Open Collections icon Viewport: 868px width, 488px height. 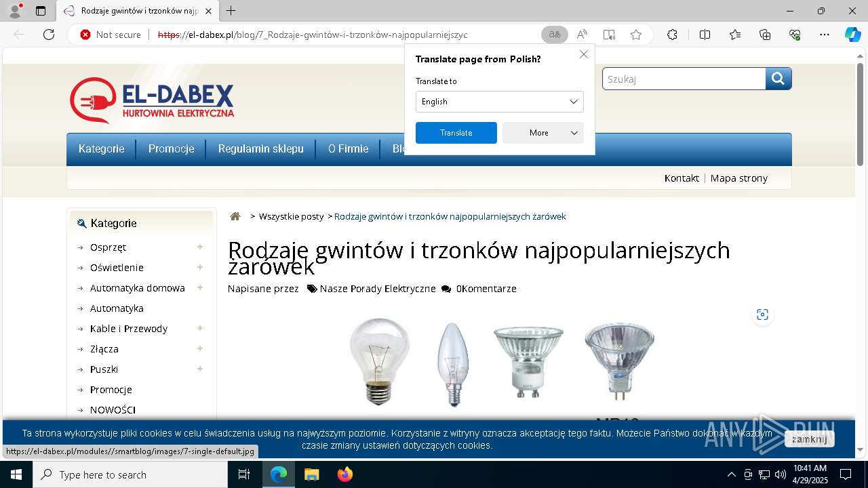[x=765, y=35]
